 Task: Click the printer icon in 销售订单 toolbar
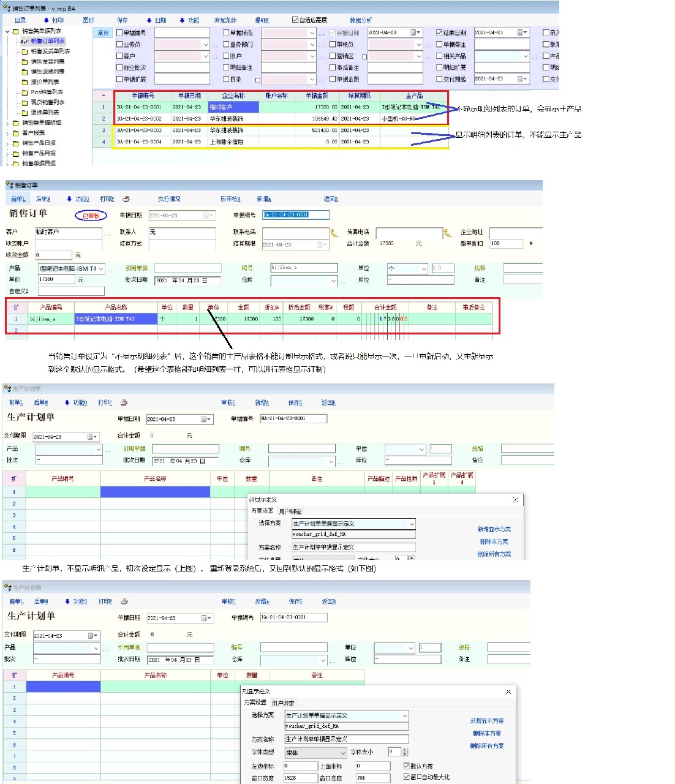(x=126, y=199)
